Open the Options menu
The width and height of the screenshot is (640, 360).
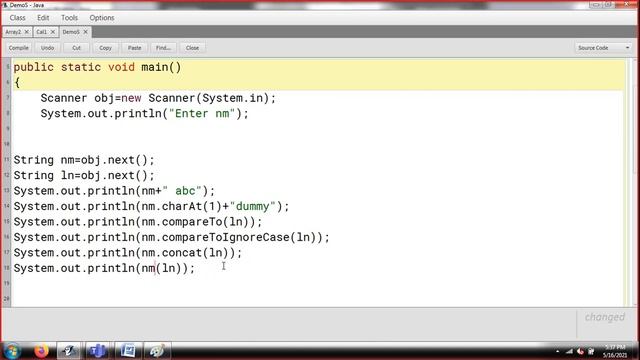pos(102,18)
